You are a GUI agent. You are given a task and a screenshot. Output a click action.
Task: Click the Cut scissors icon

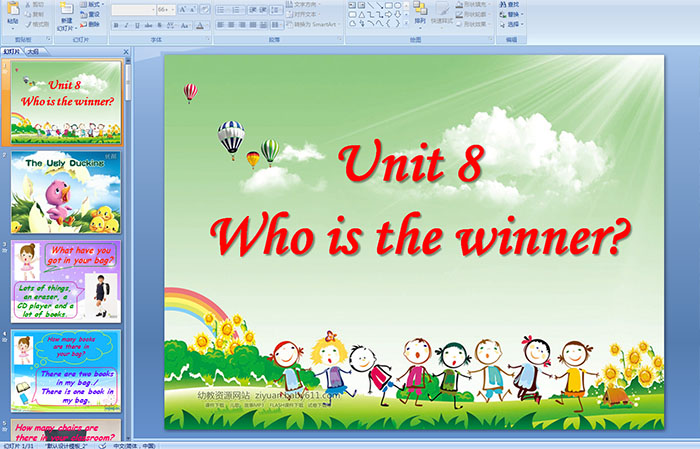click(x=28, y=4)
